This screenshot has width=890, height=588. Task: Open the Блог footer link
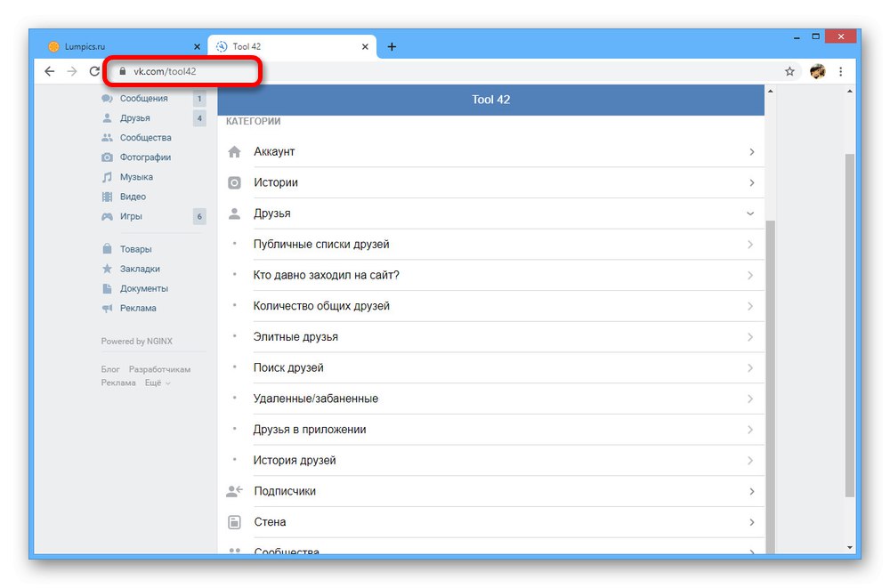click(110, 369)
